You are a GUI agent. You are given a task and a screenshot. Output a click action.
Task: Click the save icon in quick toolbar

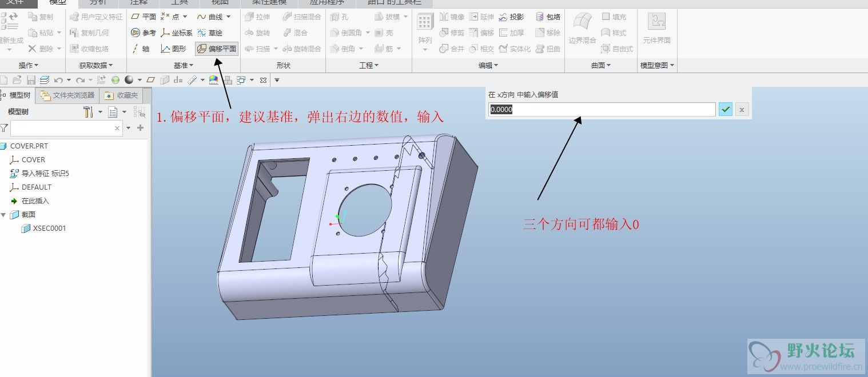[31, 80]
